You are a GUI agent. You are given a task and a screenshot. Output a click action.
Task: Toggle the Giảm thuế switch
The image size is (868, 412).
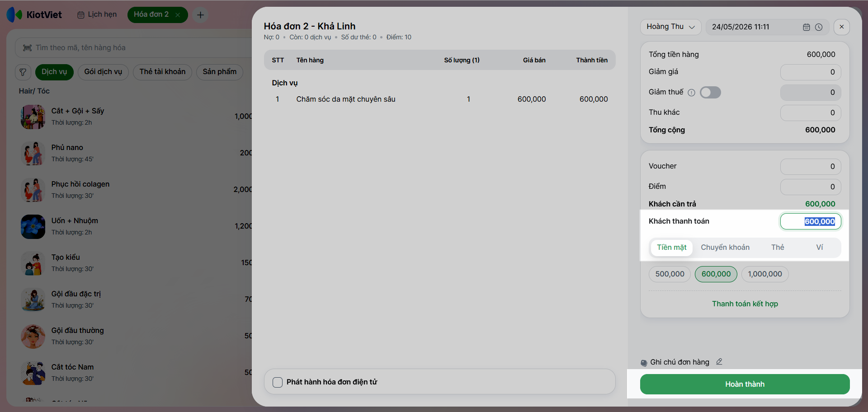[710, 93]
